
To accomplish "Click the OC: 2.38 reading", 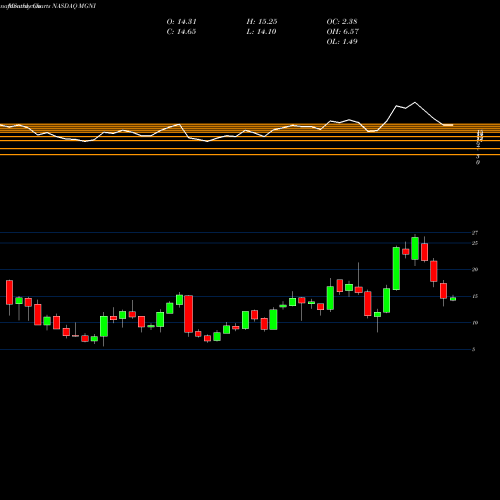I will (342, 22).
